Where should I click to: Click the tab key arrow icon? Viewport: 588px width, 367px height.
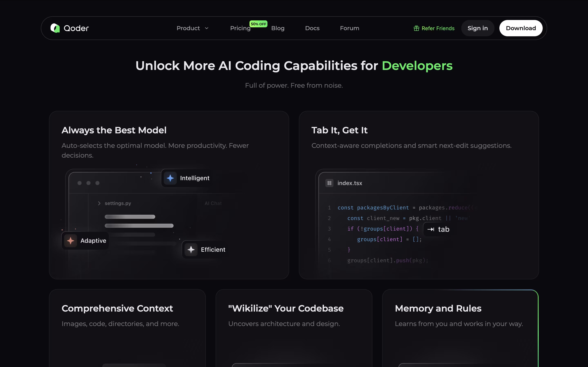point(431,229)
